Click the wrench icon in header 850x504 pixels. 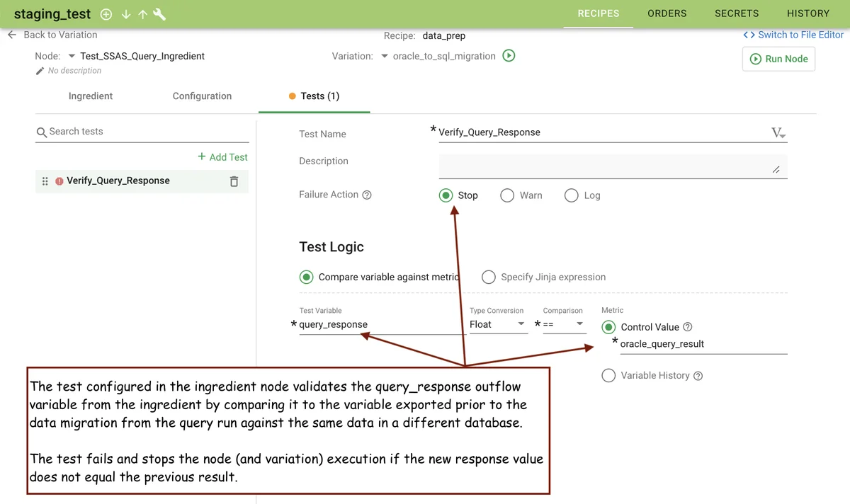[159, 14]
